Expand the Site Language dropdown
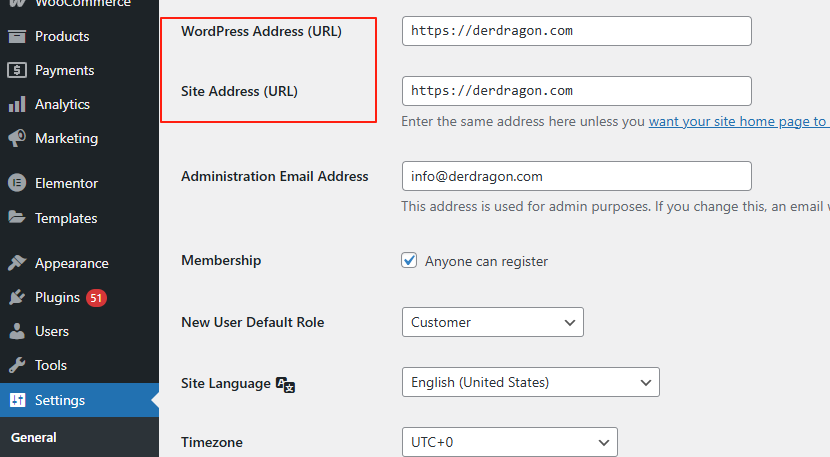This screenshot has width=830, height=457. 530,382
